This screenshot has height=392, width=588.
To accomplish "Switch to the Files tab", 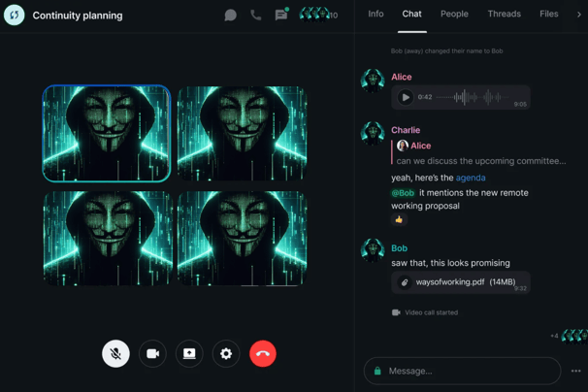I will [x=548, y=14].
